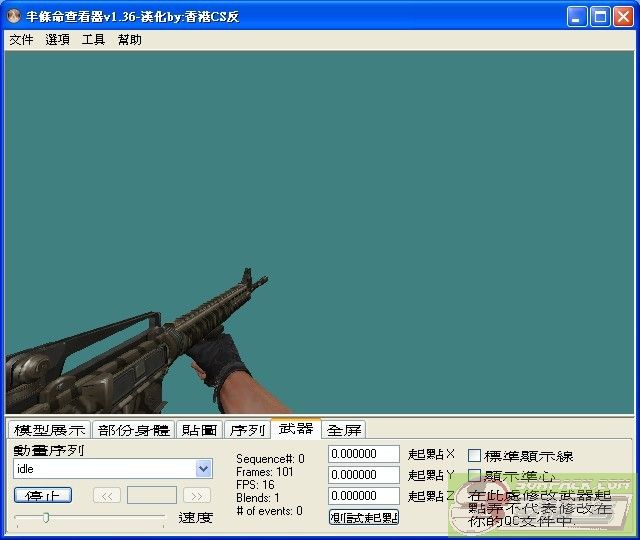This screenshot has height=540, width=640.
Task: Select the 武器 tab
Action: [296, 428]
